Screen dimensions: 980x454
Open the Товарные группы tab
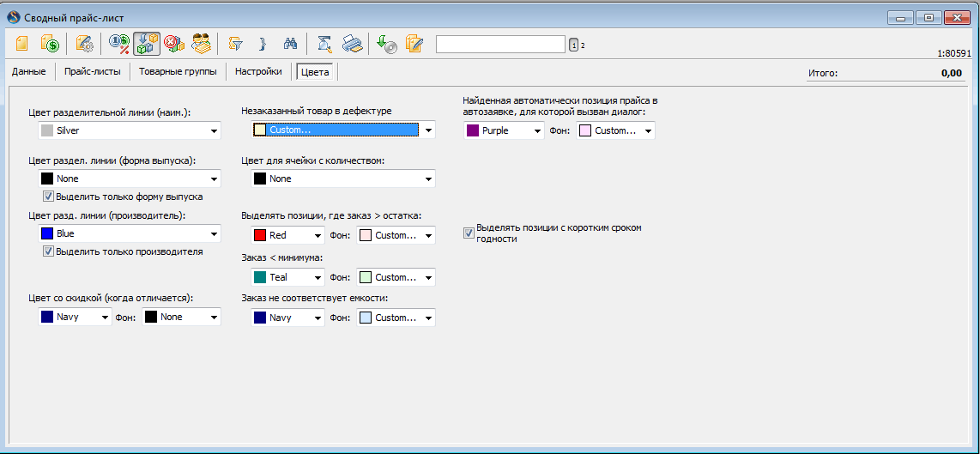pyautogui.click(x=178, y=72)
